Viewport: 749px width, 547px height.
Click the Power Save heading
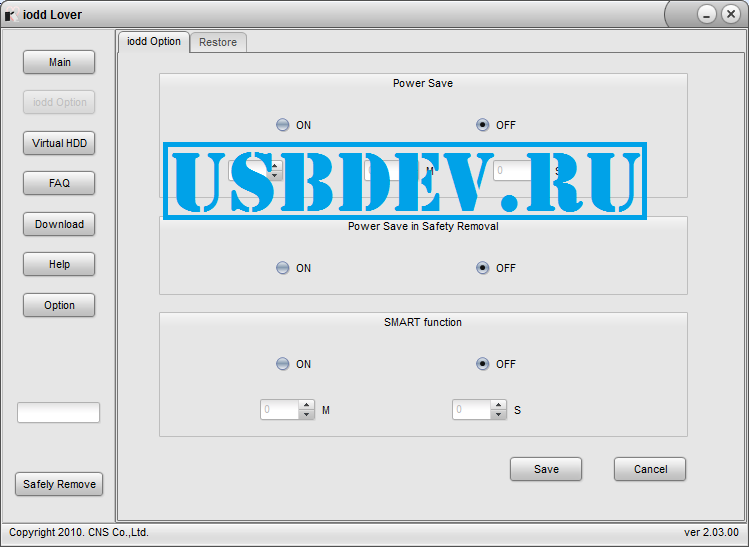pos(423,83)
